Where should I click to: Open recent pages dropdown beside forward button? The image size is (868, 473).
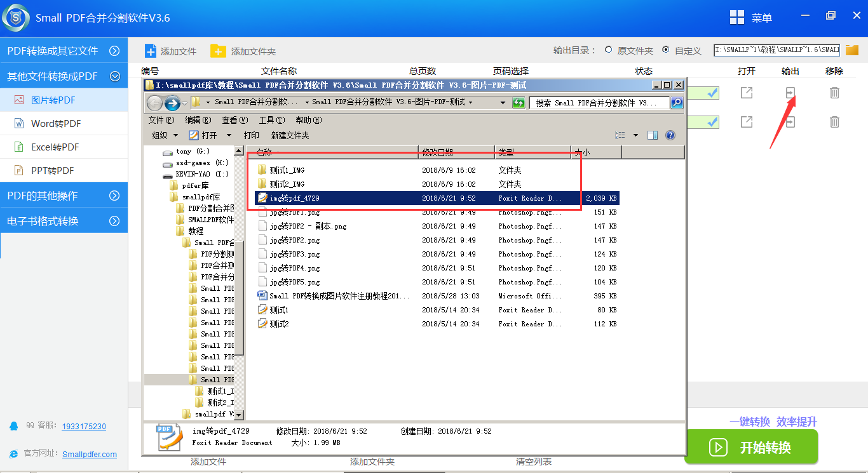[x=185, y=103]
